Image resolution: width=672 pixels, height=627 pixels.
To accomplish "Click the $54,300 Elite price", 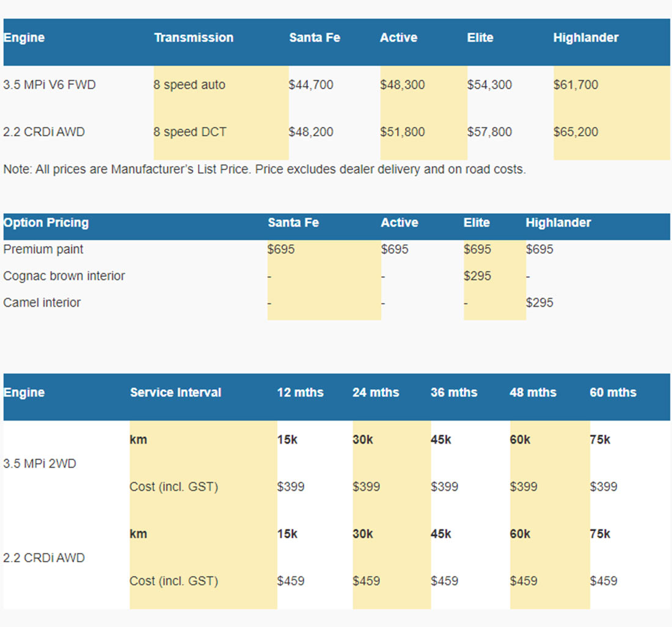I will tap(489, 85).
